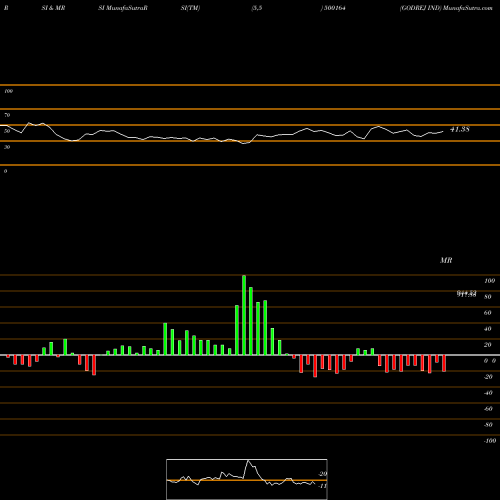
Task: Click the -11 label in mini chart
Action: pos(322,486)
